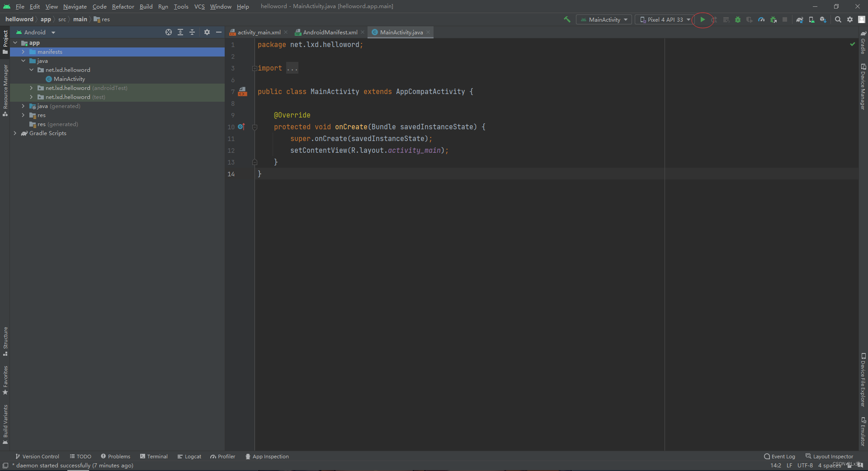The width and height of the screenshot is (868, 471).
Task: Run the app with green play button
Action: pos(703,19)
